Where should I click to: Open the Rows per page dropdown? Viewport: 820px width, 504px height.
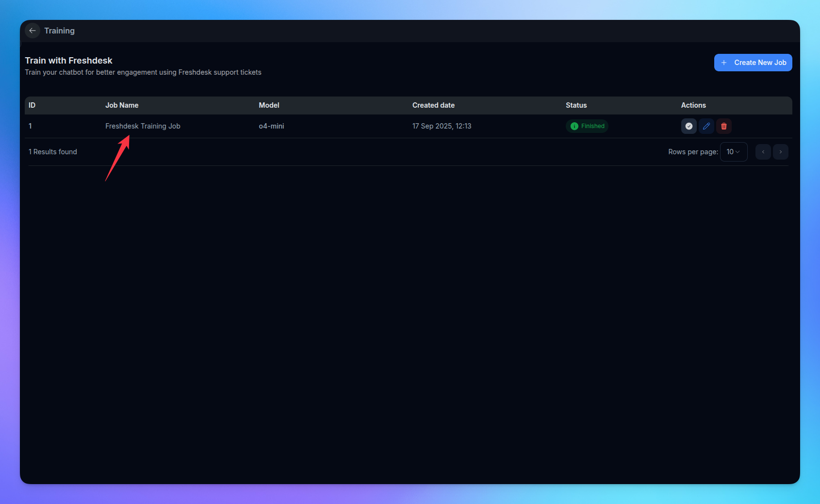[x=733, y=152]
